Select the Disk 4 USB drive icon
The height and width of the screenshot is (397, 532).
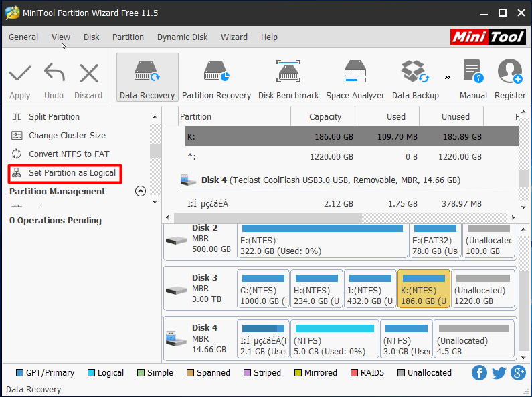176,339
